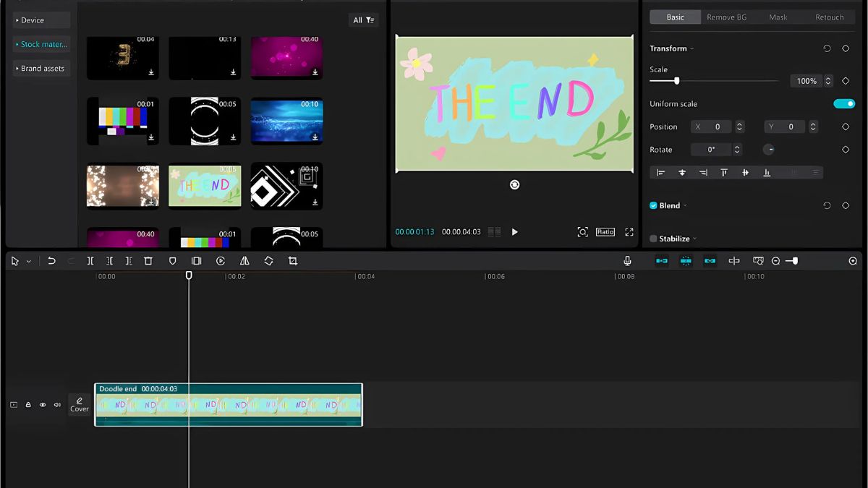Uncheck the Blend checkbox

point(653,205)
